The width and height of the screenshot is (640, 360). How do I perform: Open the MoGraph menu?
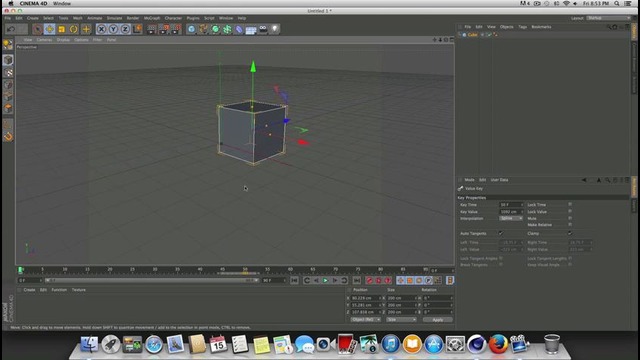pyautogui.click(x=152, y=18)
